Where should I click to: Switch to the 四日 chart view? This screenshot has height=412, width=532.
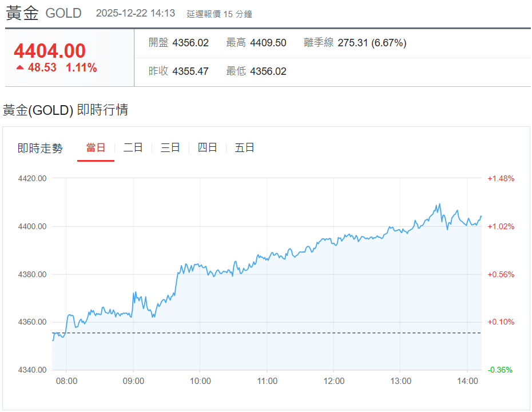[207, 147]
